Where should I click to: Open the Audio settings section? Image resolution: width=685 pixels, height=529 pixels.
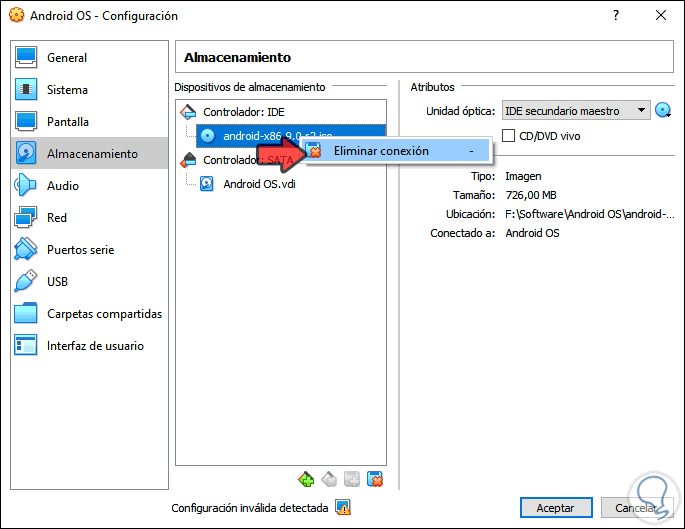point(89,186)
